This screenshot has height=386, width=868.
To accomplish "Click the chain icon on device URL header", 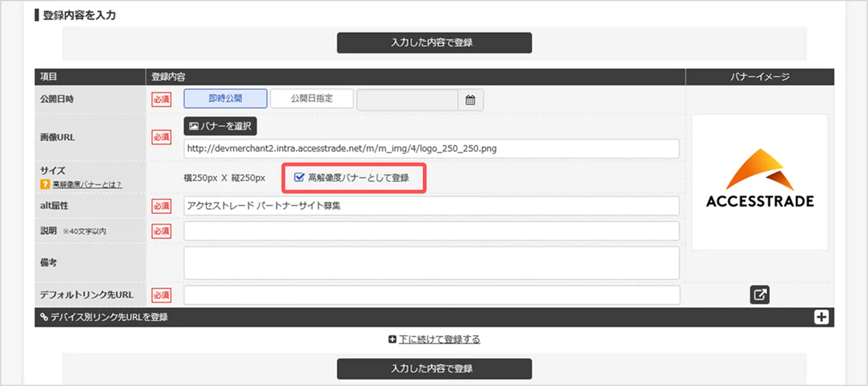I will coord(43,316).
